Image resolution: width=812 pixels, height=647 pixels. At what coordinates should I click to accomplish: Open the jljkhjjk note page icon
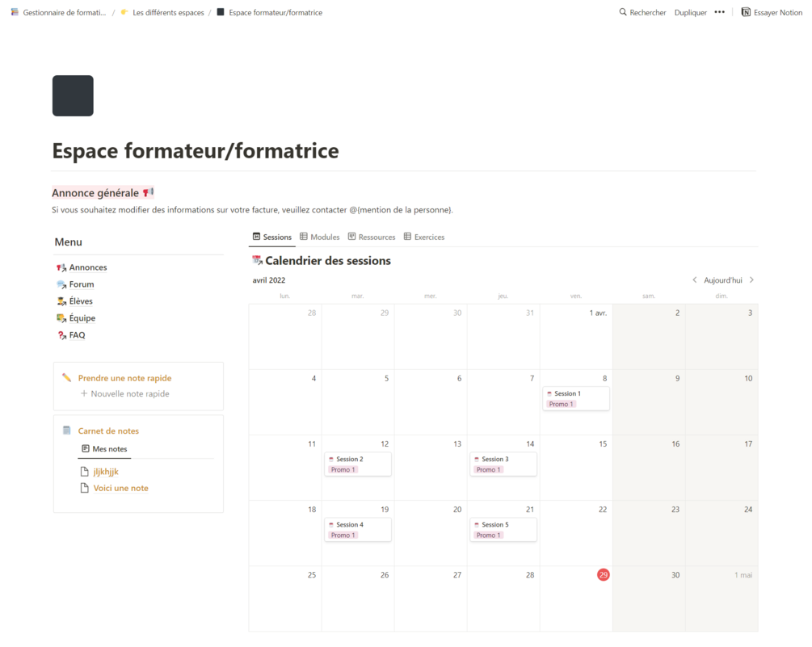tap(84, 472)
